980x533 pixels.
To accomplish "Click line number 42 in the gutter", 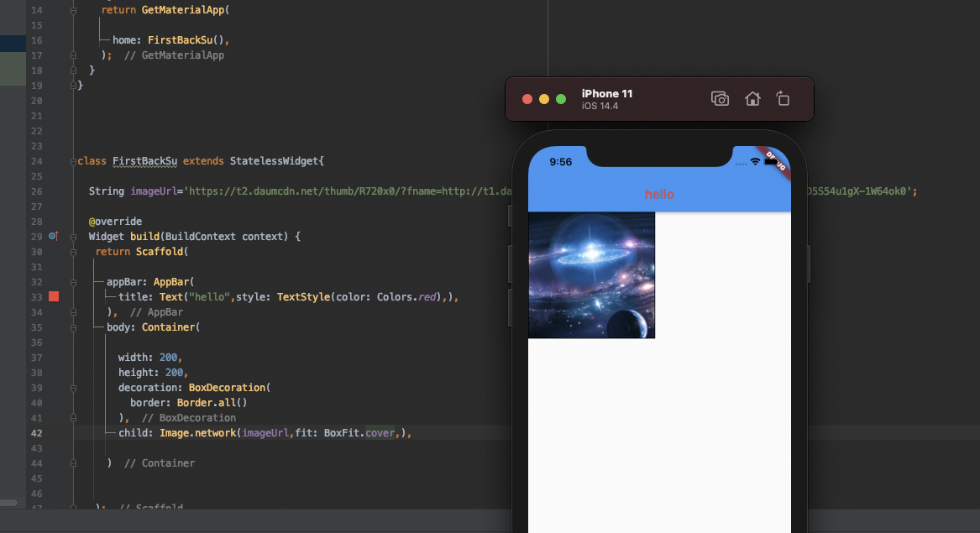I will click(36, 433).
